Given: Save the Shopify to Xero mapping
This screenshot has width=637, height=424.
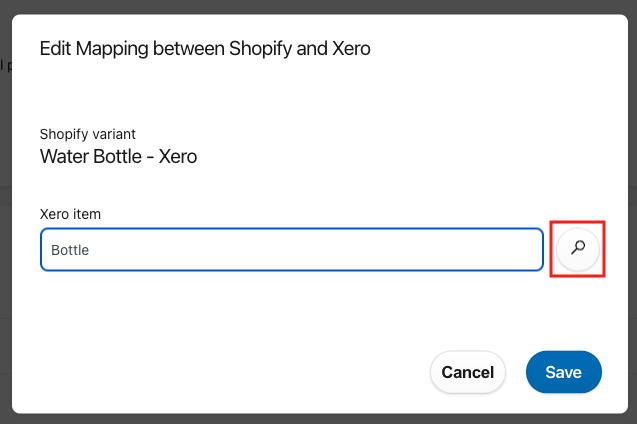Looking at the screenshot, I should point(563,372).
